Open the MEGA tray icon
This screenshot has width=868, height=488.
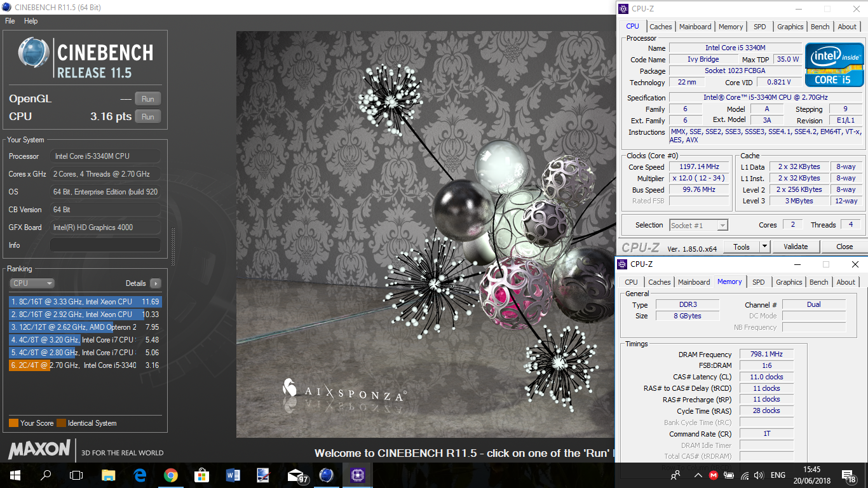pyautogui.click(x=714, y=475)
